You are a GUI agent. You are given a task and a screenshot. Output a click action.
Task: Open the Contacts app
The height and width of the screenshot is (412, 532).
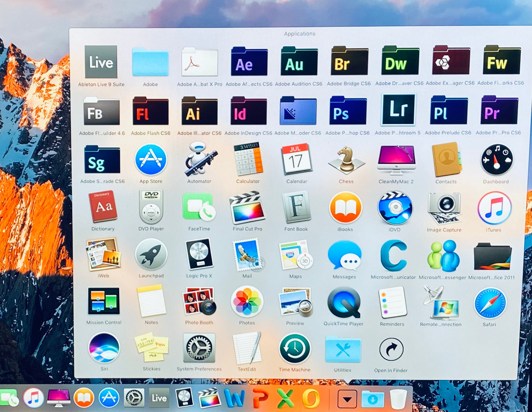coord(447,160)
